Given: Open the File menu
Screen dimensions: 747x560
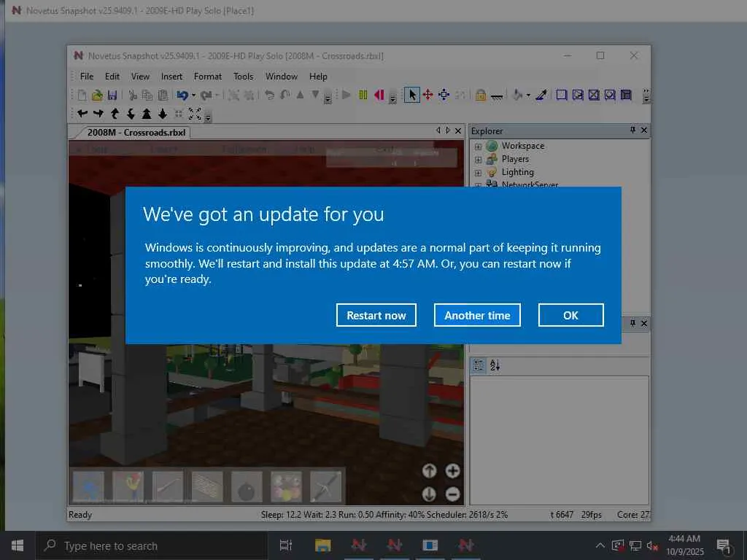Looking at the screenshot, I should (87, 76).
